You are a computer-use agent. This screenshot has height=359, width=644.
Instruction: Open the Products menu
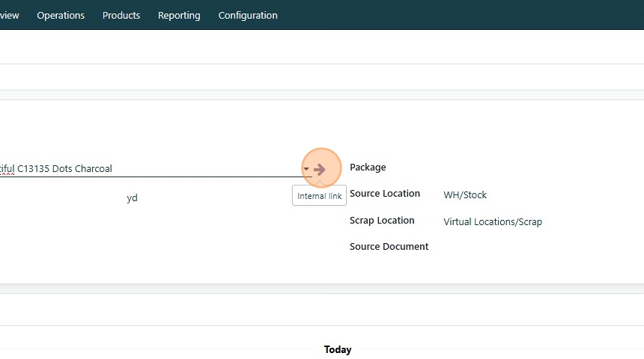121,15
